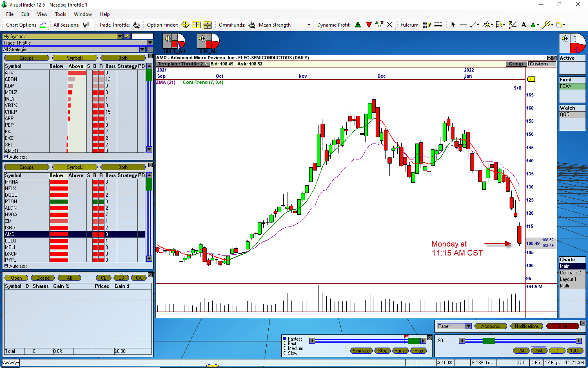Toggle the My Symbols checkmark icon
588x368 pixels.
pos(127,36)
